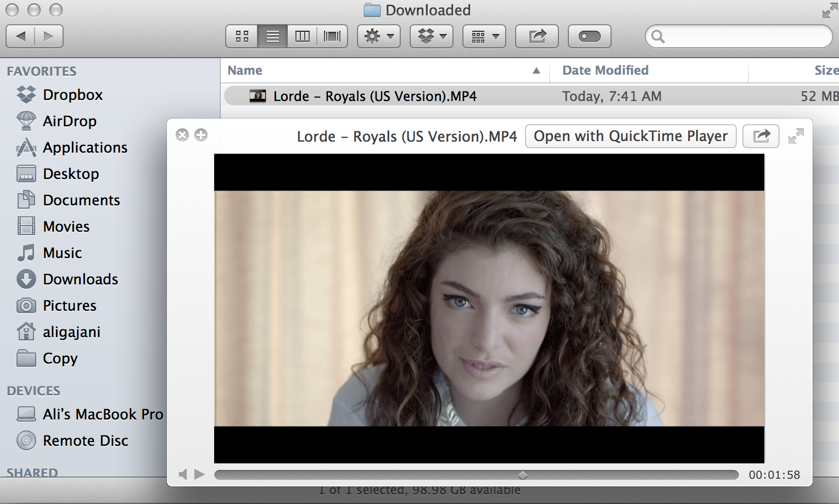Open the aligajani home folder
Screen dimensions: 839x504
[x=71, y=332]
